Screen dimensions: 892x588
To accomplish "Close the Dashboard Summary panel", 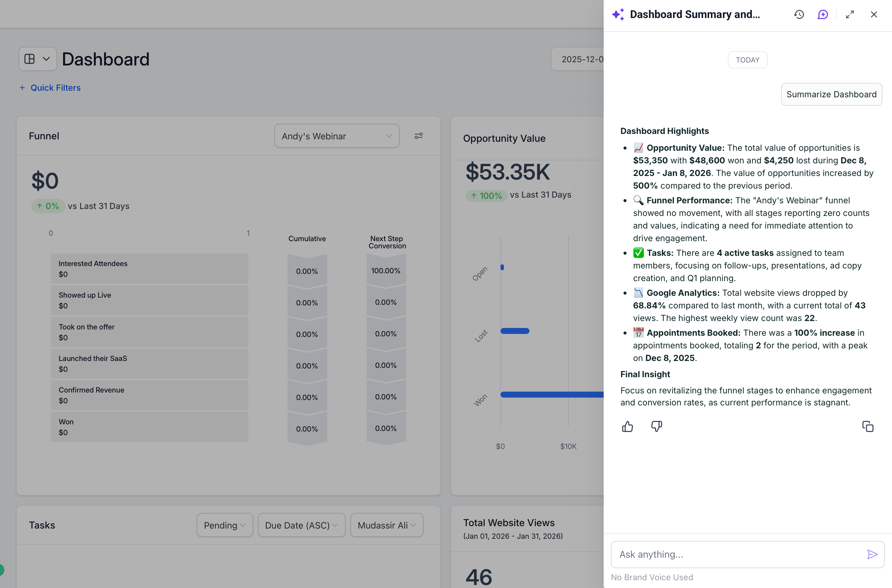I will (874, 15).
